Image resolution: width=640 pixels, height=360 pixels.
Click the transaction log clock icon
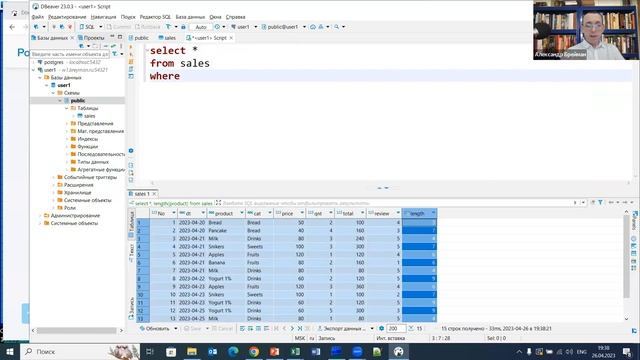pyautogui.click(x=217, y=27)
